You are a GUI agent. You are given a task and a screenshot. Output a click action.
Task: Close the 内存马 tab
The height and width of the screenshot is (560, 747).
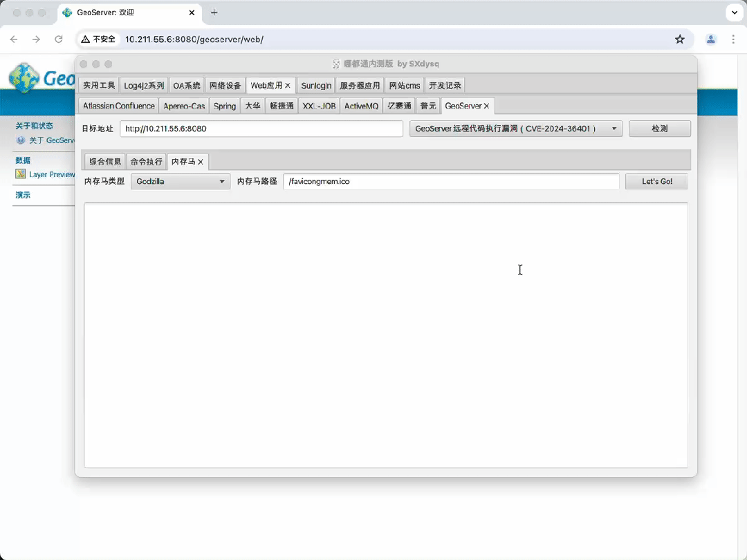pyautogui.click(x=201, y=162)
